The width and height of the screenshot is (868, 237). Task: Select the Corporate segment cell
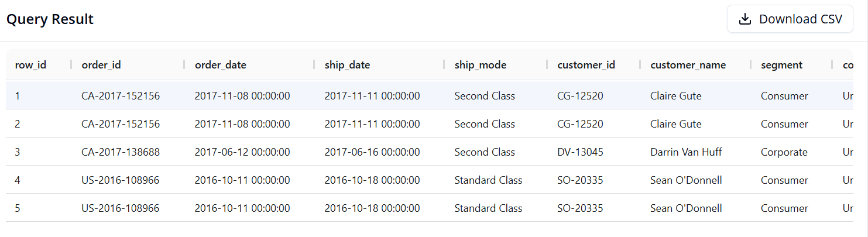click(784, 152)
